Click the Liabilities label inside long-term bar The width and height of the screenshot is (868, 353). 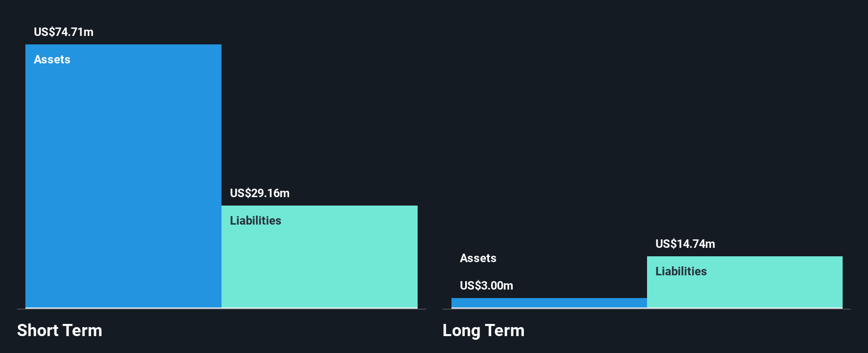[681, 271]
